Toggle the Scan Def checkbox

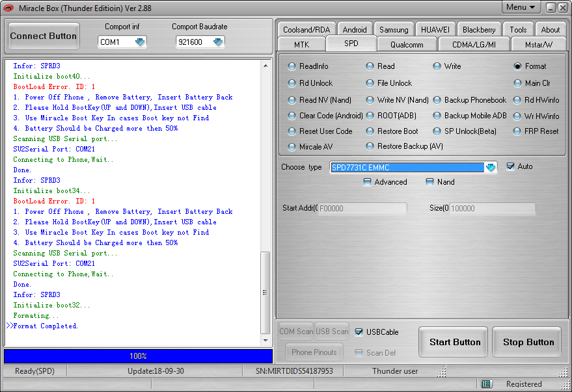pos(359,352)
